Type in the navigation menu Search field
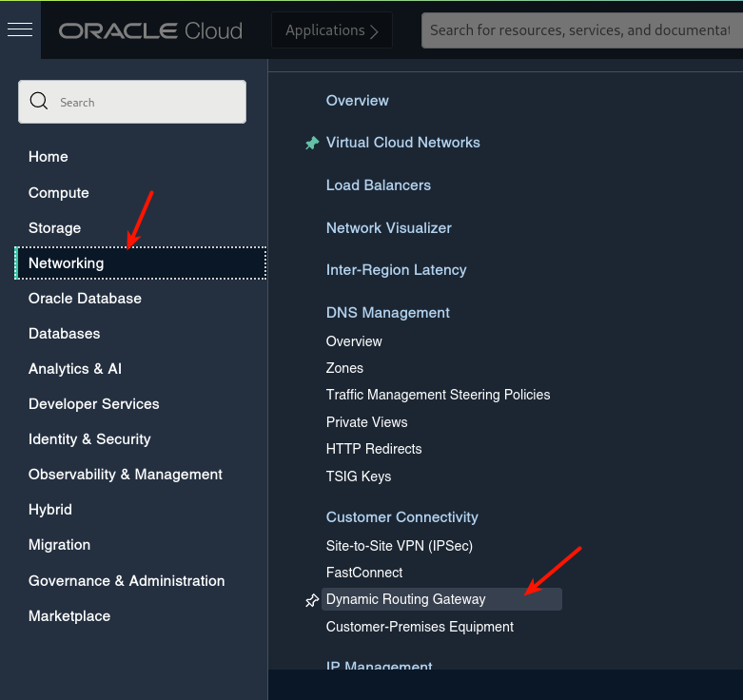 [143, 102]
